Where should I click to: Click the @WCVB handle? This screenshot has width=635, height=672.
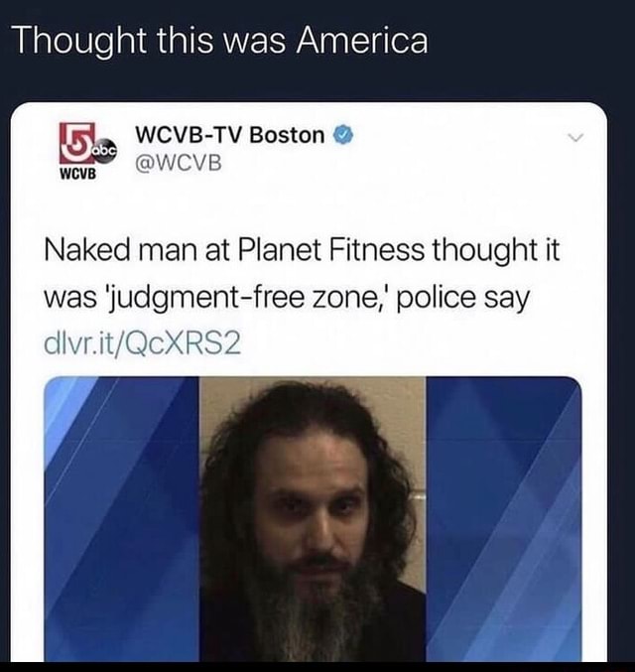(179, 164)
